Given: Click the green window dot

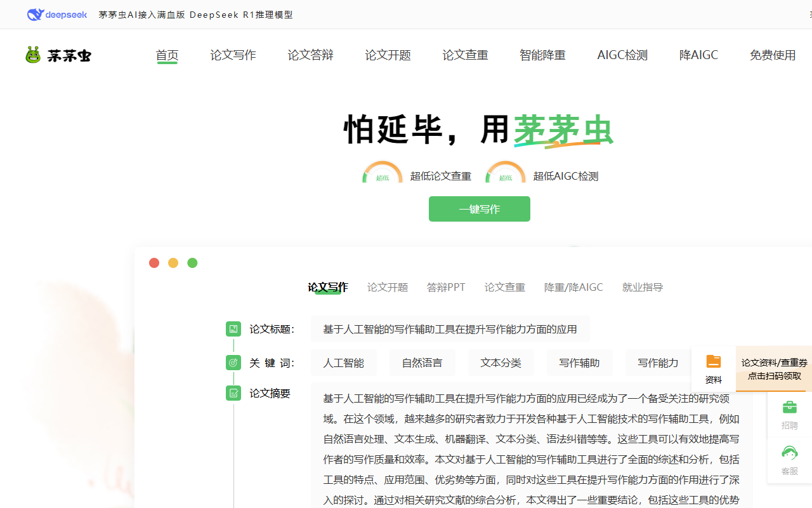Looking at the screenshot, I should (192, 263).
